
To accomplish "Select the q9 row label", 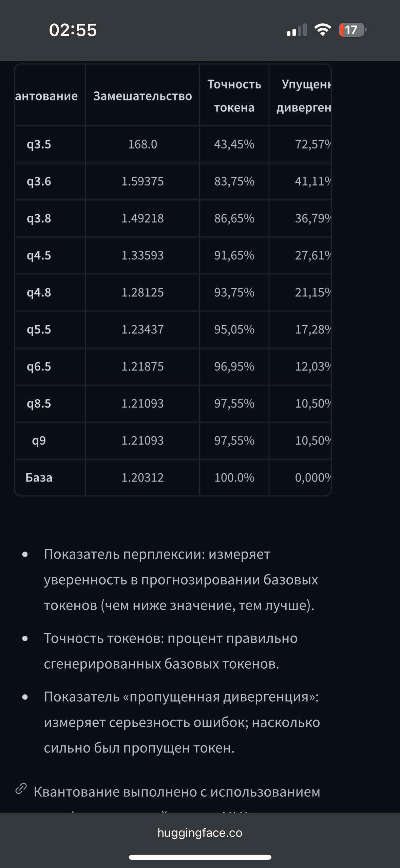I will [39, 440].
